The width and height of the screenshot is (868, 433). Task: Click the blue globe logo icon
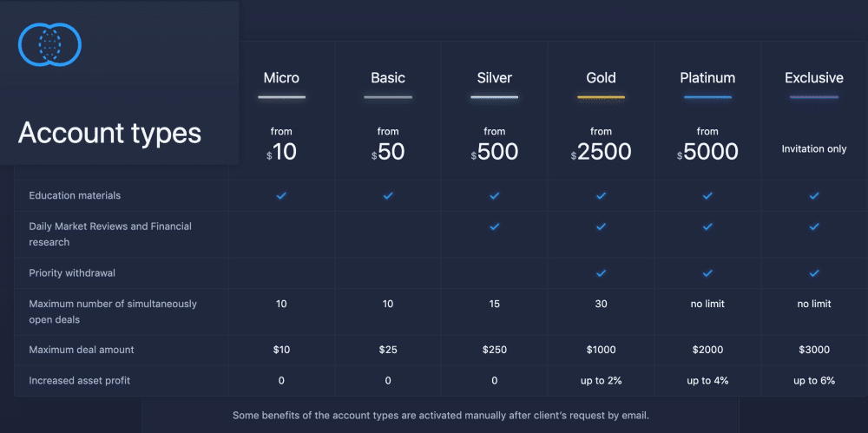(x=49, y=45)
